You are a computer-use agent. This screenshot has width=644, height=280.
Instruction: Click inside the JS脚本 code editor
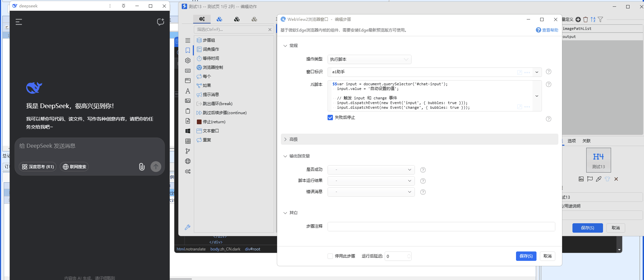pos(430,96)
